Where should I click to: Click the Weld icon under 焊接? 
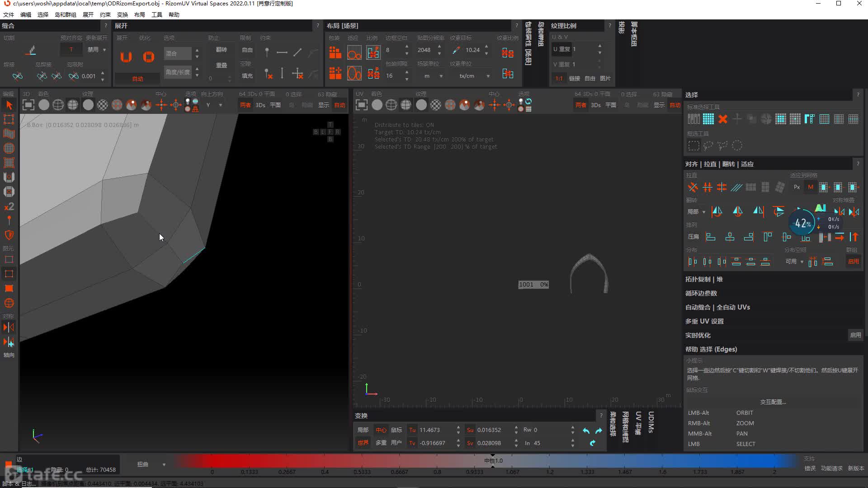[18, 76]
